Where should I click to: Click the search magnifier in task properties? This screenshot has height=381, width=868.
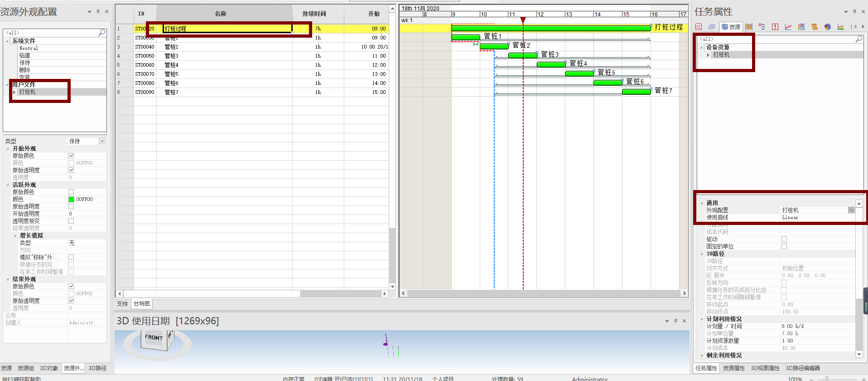click(x=858, y=39)
